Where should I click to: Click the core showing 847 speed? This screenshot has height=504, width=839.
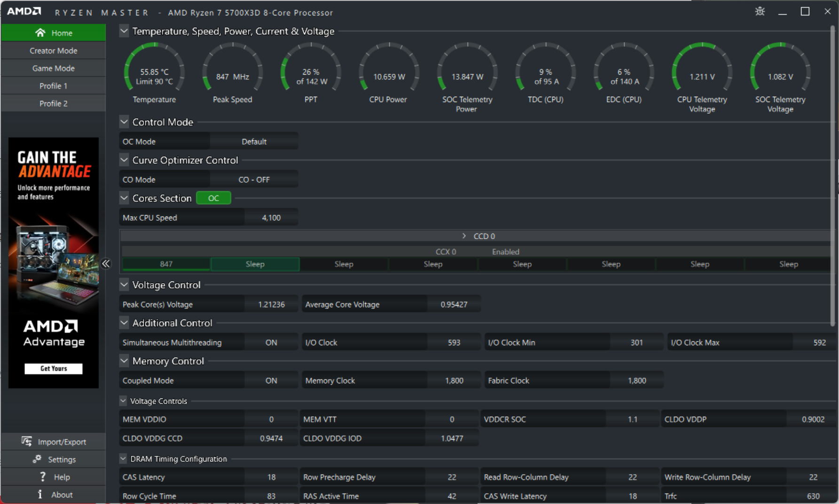(166, 264)
